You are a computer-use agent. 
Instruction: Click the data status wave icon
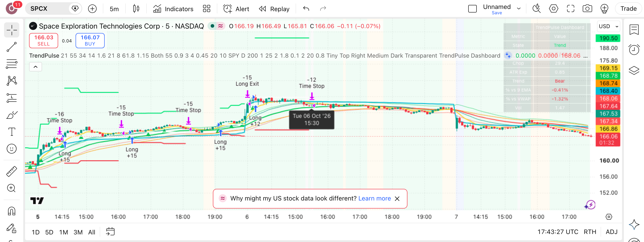pos(220,26)
